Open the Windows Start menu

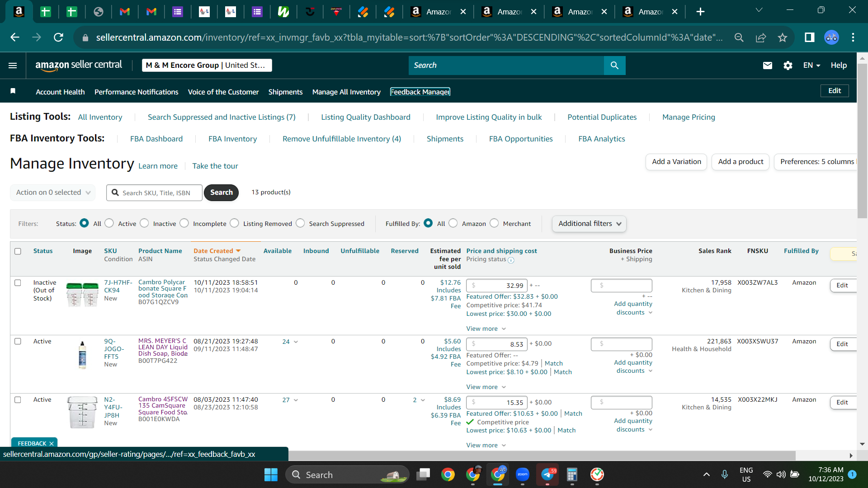271,475
